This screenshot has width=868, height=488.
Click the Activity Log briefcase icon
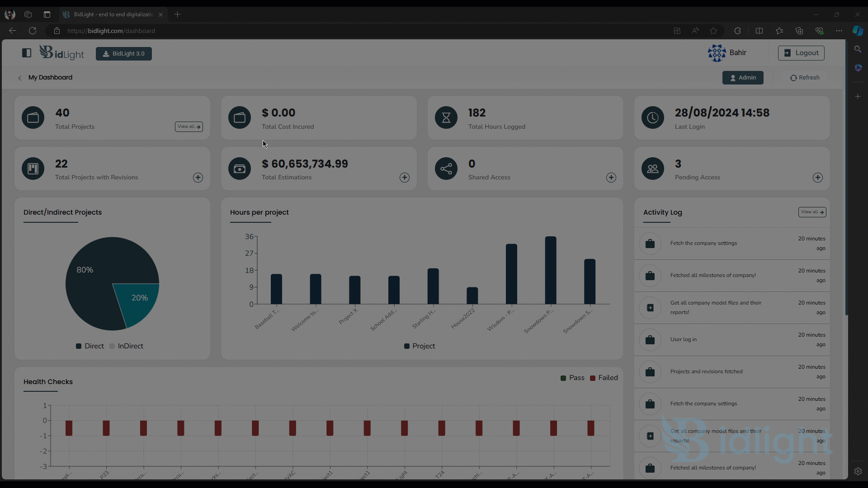[x=651, y=243]
